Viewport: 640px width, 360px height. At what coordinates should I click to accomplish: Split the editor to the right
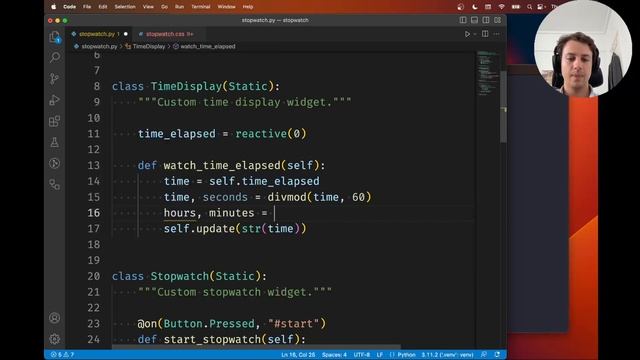coord(485,34)
